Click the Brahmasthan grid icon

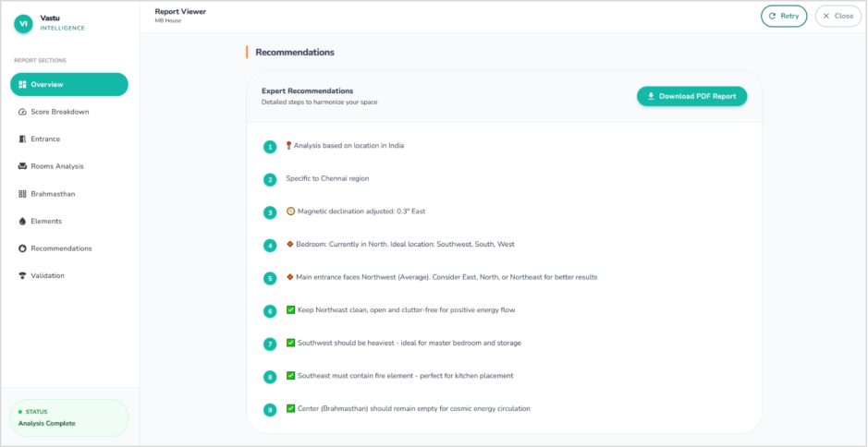coord(22,194)
